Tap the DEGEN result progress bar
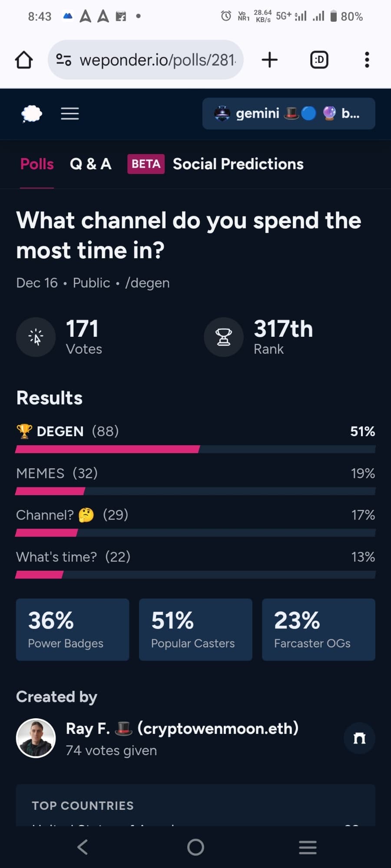 (195, 449)
